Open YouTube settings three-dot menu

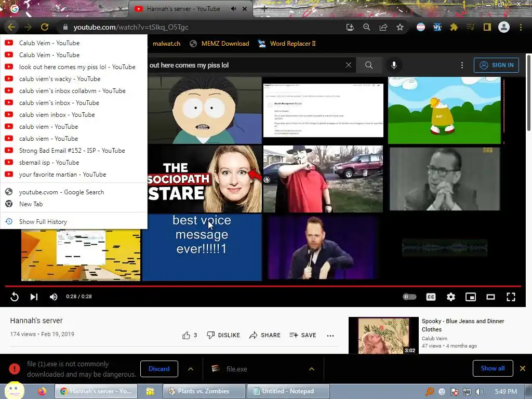point(462,65)
